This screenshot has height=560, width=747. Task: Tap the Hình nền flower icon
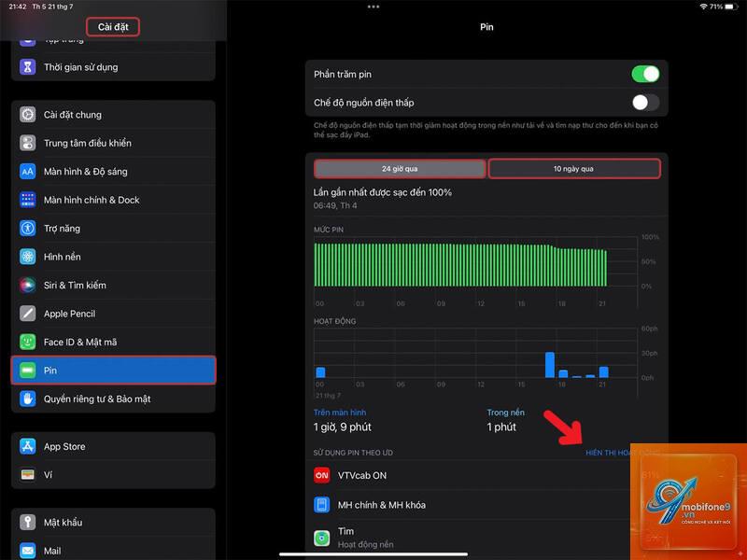28,257
